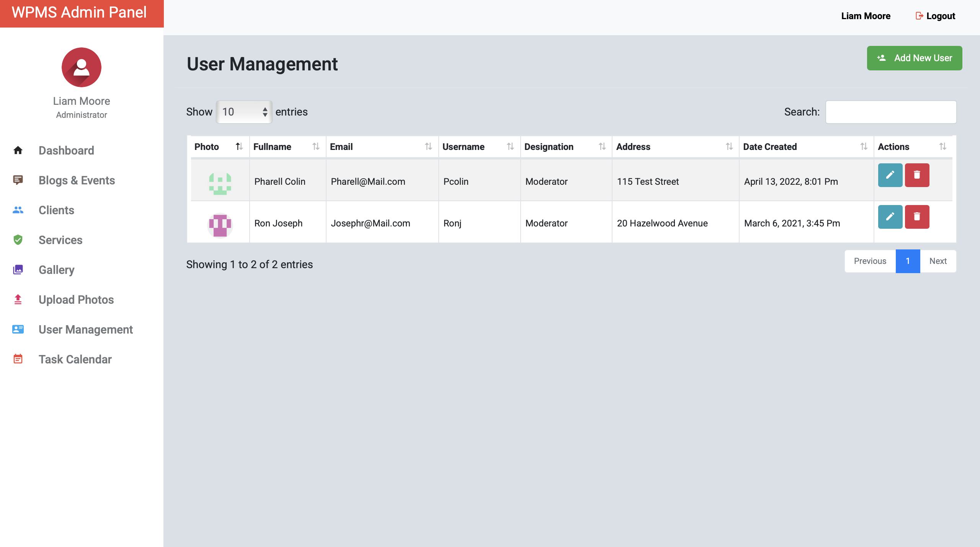Click the Next pagination button
Screen dimensions: 980x547
pos(938,261)
